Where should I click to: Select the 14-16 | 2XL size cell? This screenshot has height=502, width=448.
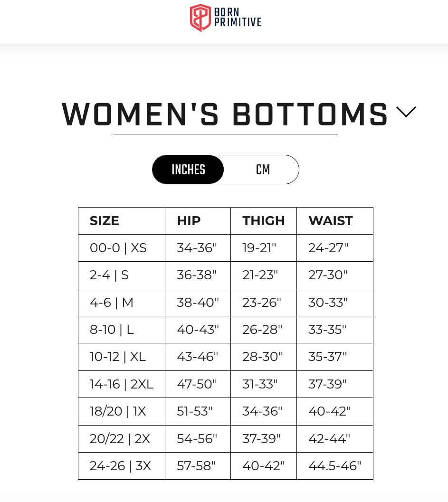122,384
